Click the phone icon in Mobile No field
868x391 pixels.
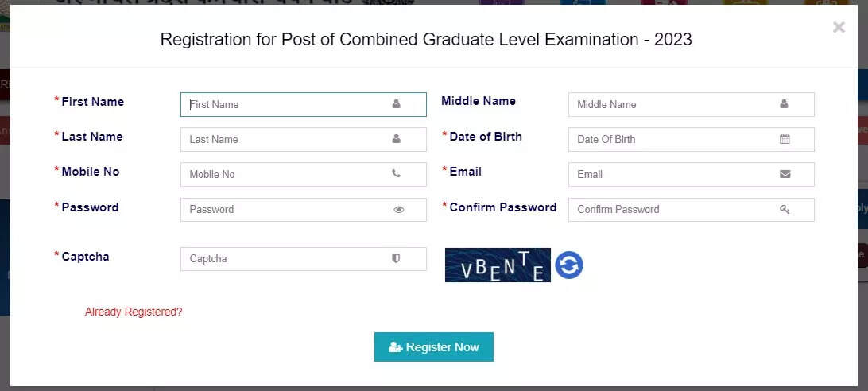pyautogui.click(x=397, y=173)
